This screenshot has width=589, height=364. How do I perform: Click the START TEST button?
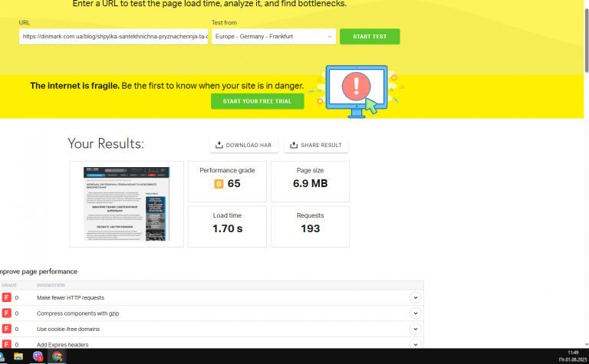click(x=370, y=37)
